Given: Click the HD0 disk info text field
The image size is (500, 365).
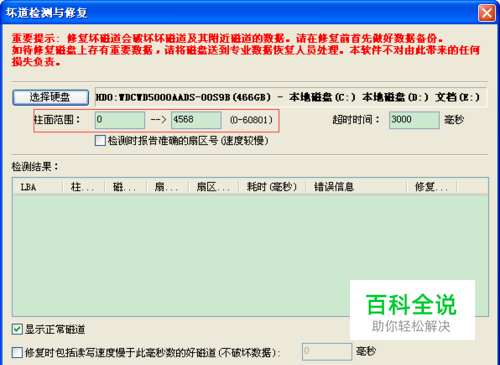Looking at the screenshot, I should (x=291, y=97).
